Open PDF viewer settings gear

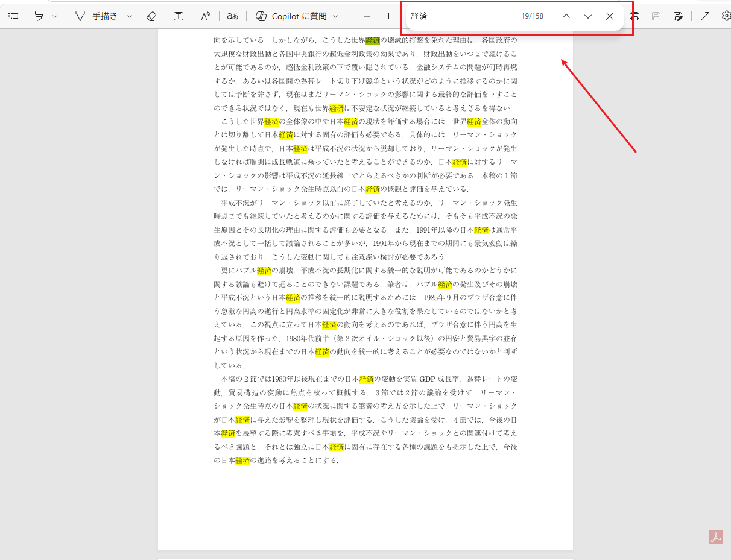(x=726, y=16)
